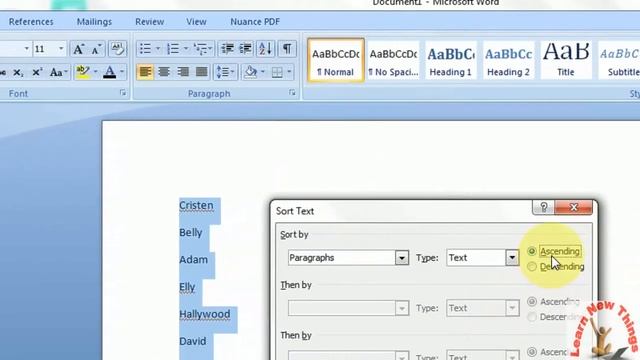
Task: Open the borders dropdown arrow
Action: 289,72
